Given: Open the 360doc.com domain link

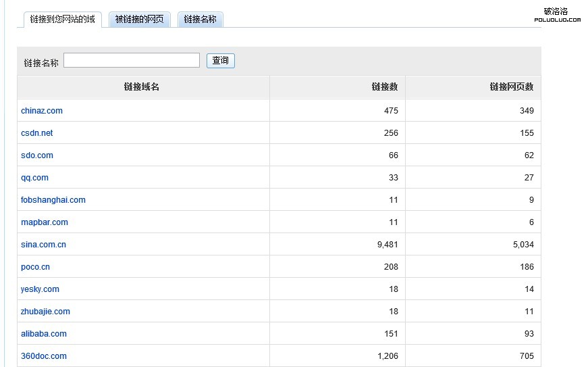Looking at the screenshot, I should [x=44, y=356].
